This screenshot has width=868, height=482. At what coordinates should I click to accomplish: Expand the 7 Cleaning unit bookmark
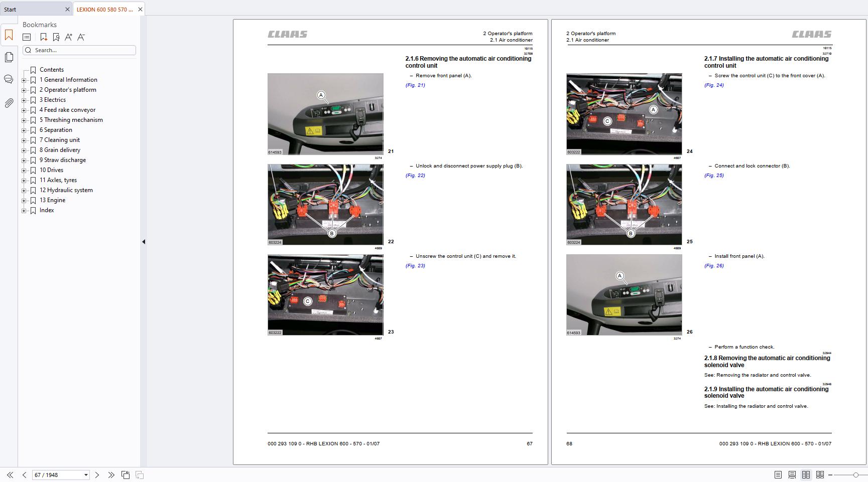click(24, 140)
